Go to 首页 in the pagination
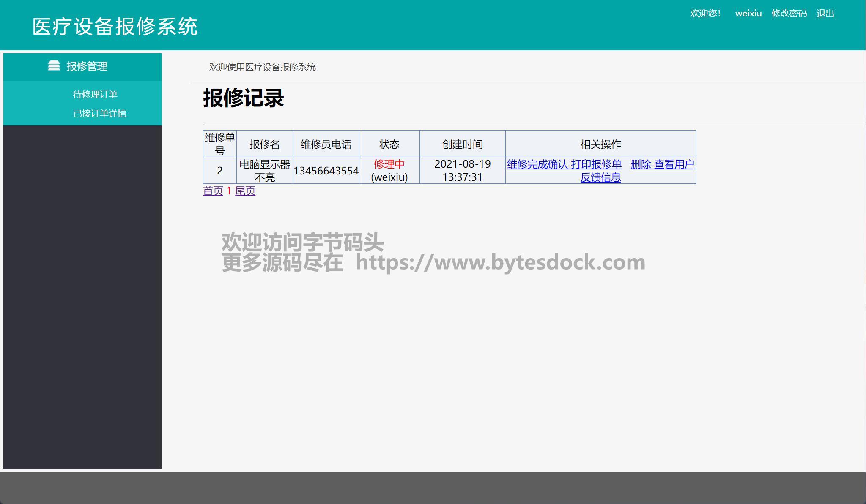 click(213, 191)
